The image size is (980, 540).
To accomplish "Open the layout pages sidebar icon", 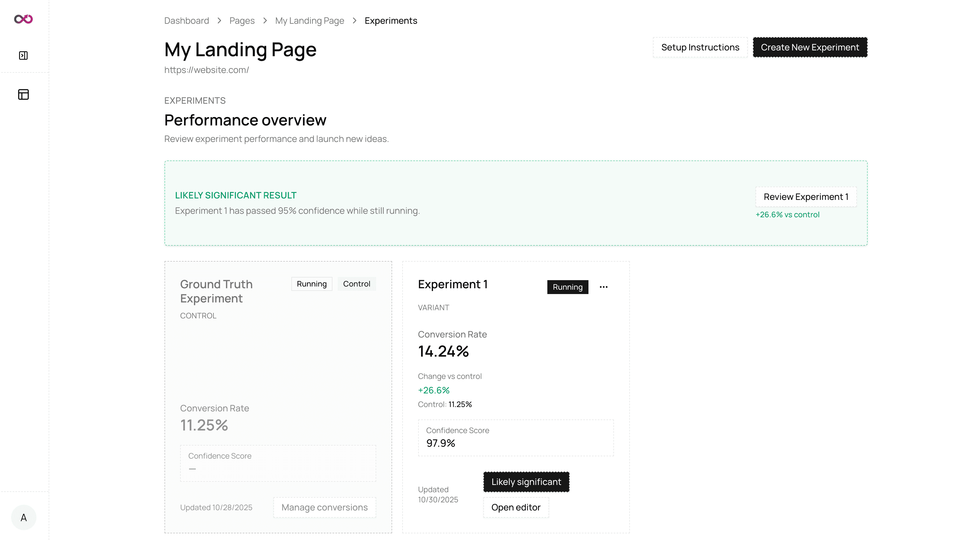I will 23,94.
